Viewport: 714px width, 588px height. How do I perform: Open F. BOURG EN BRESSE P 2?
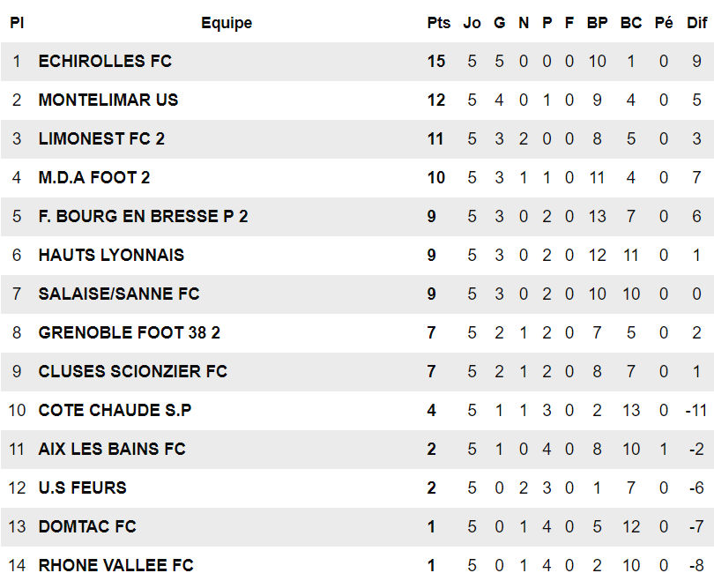tap(143, 217)
